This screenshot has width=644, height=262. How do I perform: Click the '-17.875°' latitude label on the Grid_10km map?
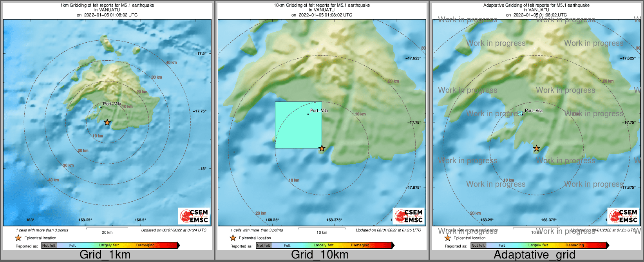[413, 188]
